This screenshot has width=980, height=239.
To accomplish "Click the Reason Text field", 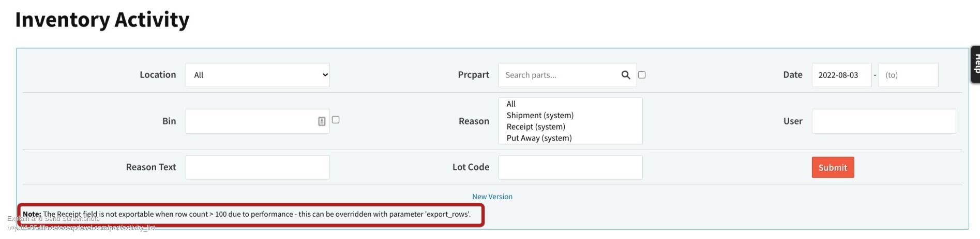I will (x=258, y=167).
